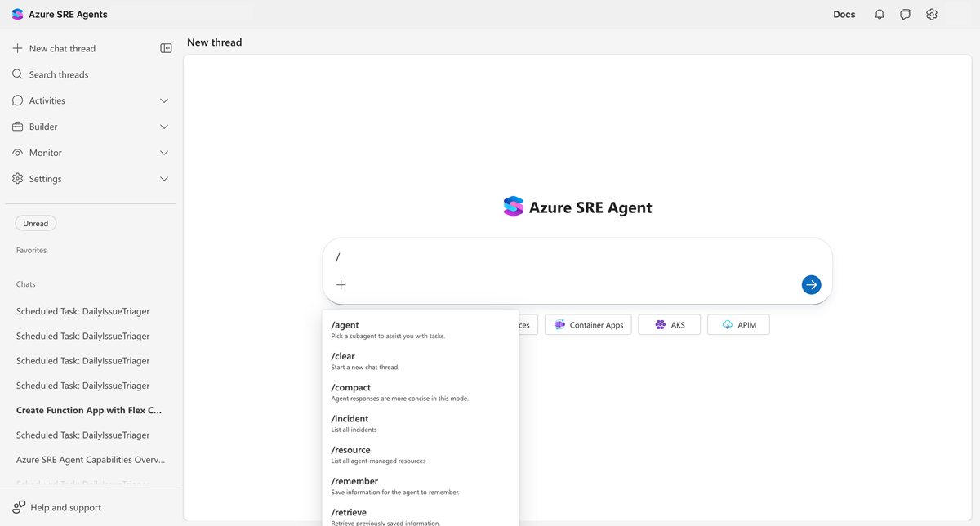Open the Docs link

coord(844,14)
